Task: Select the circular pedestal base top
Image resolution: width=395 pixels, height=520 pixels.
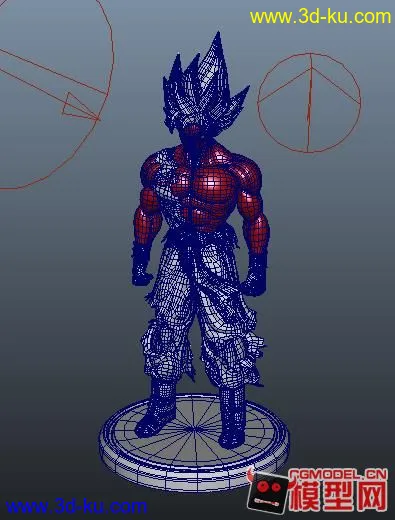Action: pos(194,432)
